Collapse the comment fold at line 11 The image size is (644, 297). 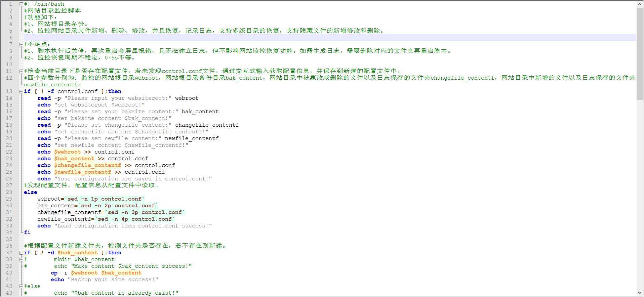[21, 71]
